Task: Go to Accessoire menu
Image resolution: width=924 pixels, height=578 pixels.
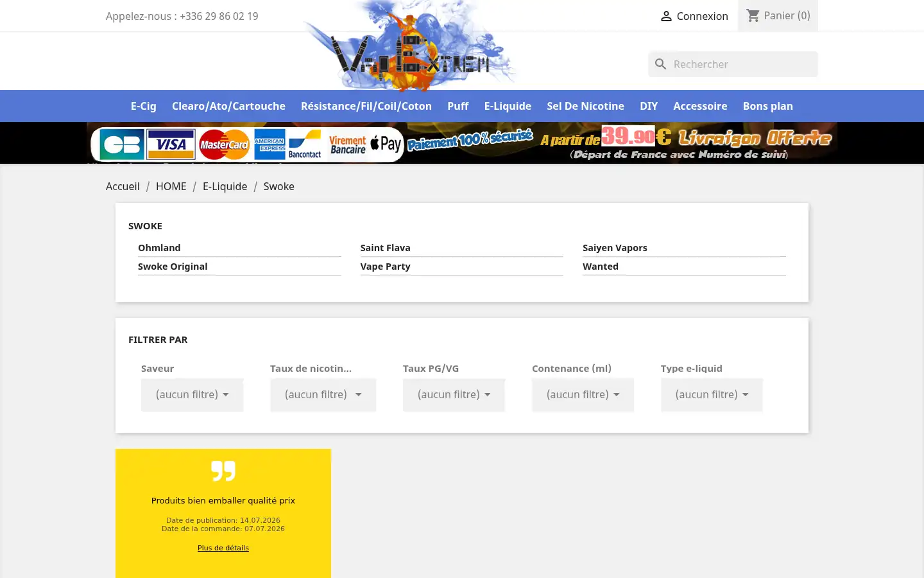Action: coord(700,106)
